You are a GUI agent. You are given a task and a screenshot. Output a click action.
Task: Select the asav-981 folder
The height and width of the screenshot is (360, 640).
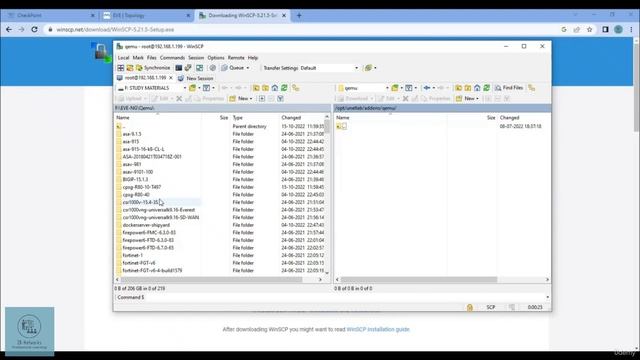pos(132,164)
